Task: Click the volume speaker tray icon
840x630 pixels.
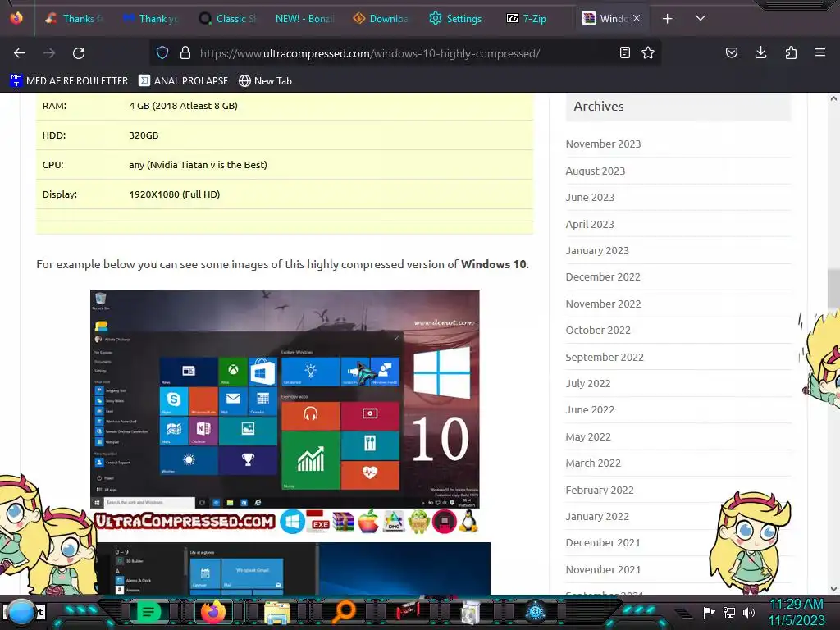Action: [x=749, y=612]
